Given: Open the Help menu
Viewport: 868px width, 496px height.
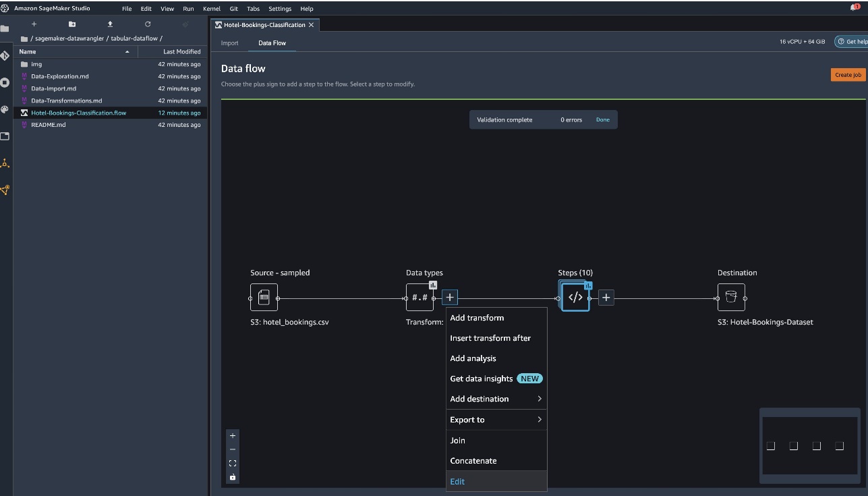Looking at the screenshot, I should click(307, 9).
